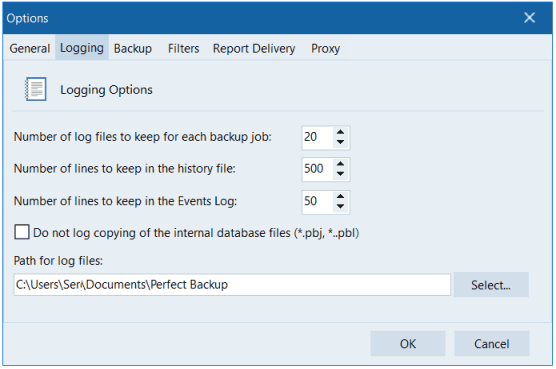Click into the log files path field

[x=232, y=285]
